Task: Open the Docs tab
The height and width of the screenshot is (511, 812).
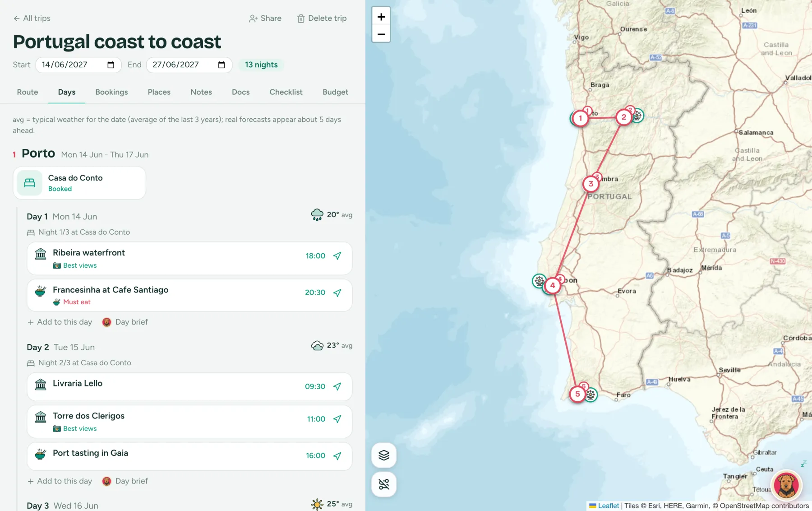Action: pos(241,92)
